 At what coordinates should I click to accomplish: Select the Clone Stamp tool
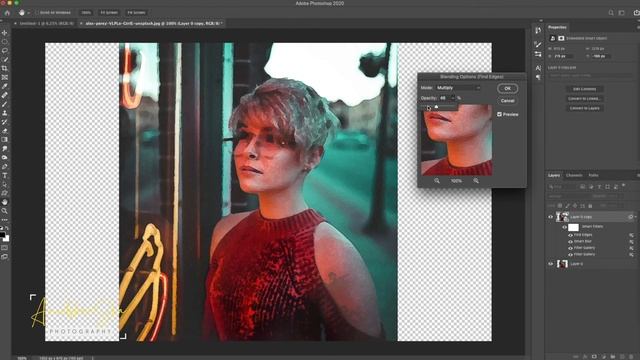pyautogui.click(x=4, y=113)
